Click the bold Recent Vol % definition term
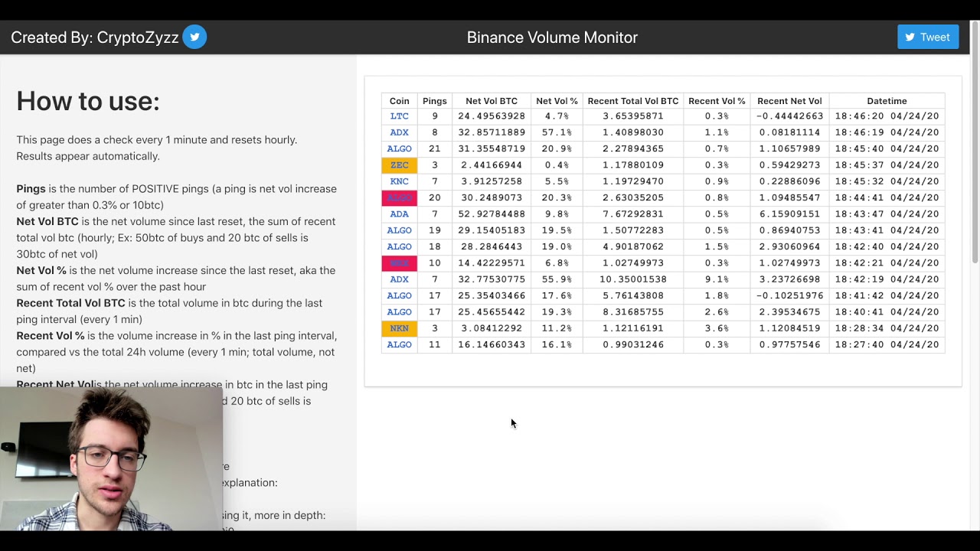The height and width of the screenshot is (551, 980). pos(51,336)
